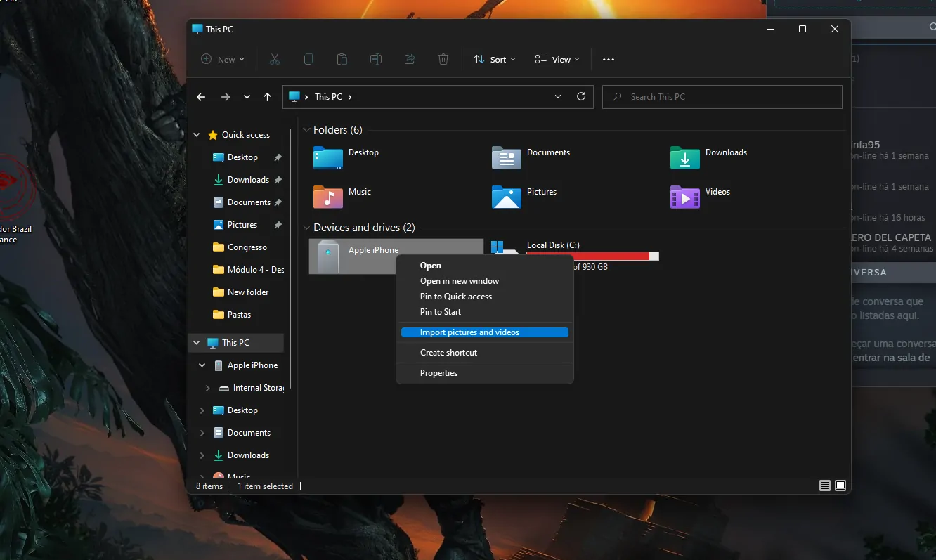Collapse the Apple iPhone tree node
The image size is (936, 560).
tap(202, 365)
